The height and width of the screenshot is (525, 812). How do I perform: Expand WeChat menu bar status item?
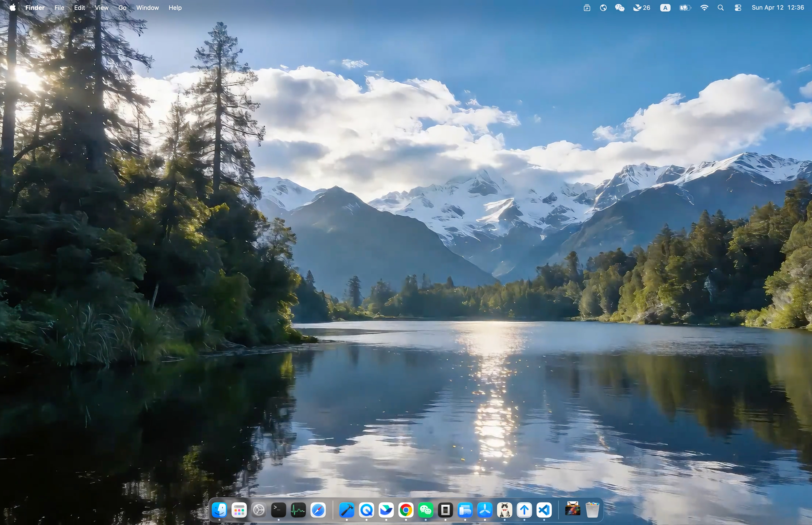620,8
